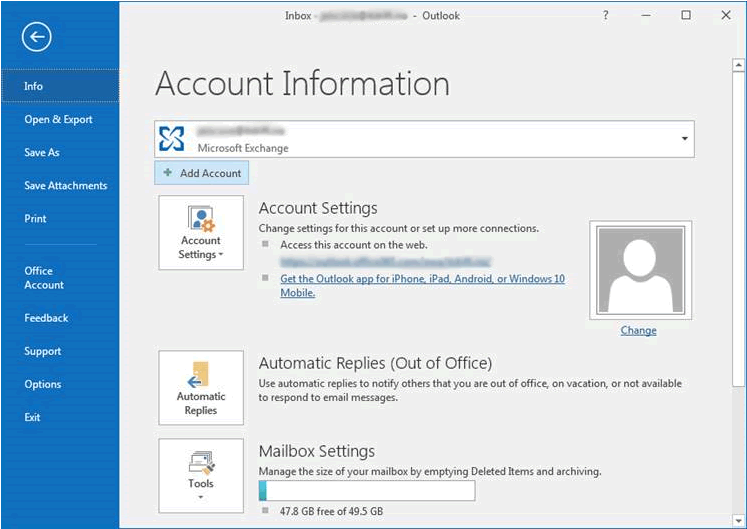Click the Change photo link
The height and width of the screenshot is (529, 747).
click(638, 330)
